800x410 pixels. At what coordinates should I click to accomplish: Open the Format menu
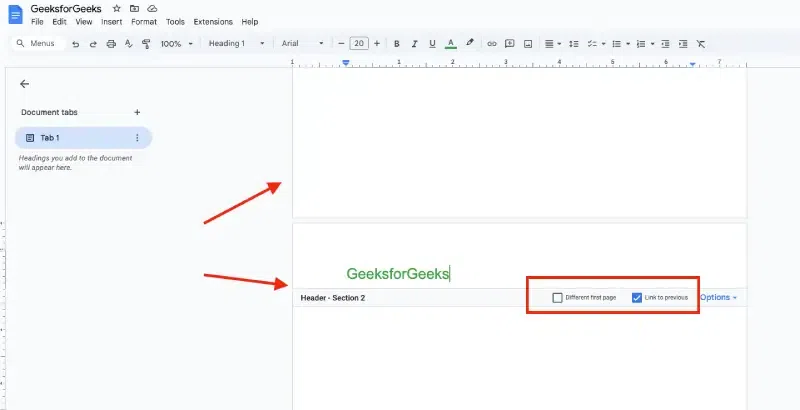pos(144,22)
